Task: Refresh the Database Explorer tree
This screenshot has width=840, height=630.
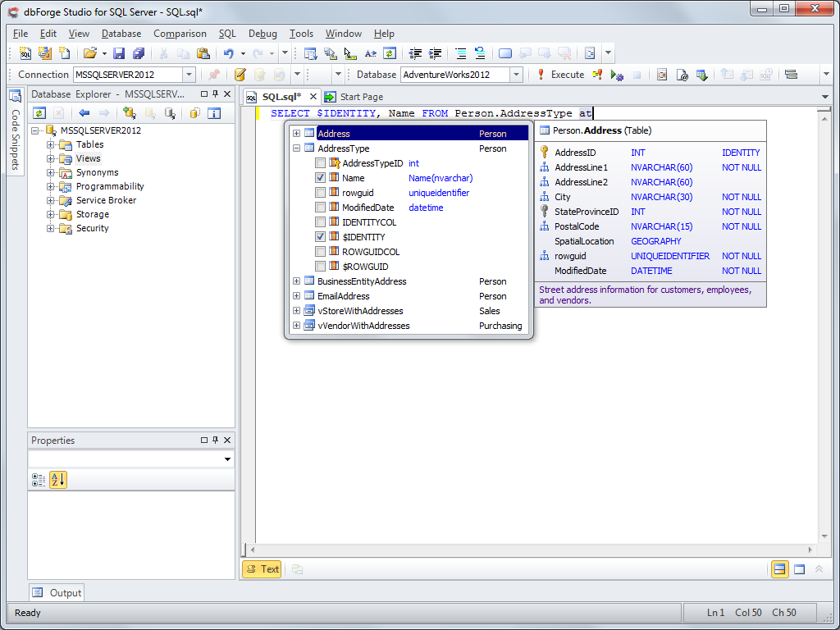Action: click(39, 113)
